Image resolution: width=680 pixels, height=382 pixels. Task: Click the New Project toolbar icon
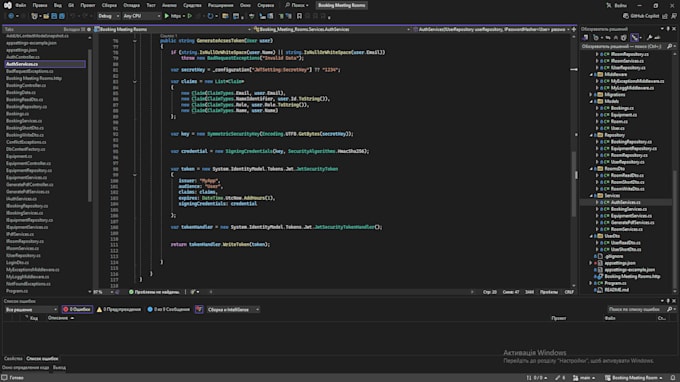click(35, 16)
